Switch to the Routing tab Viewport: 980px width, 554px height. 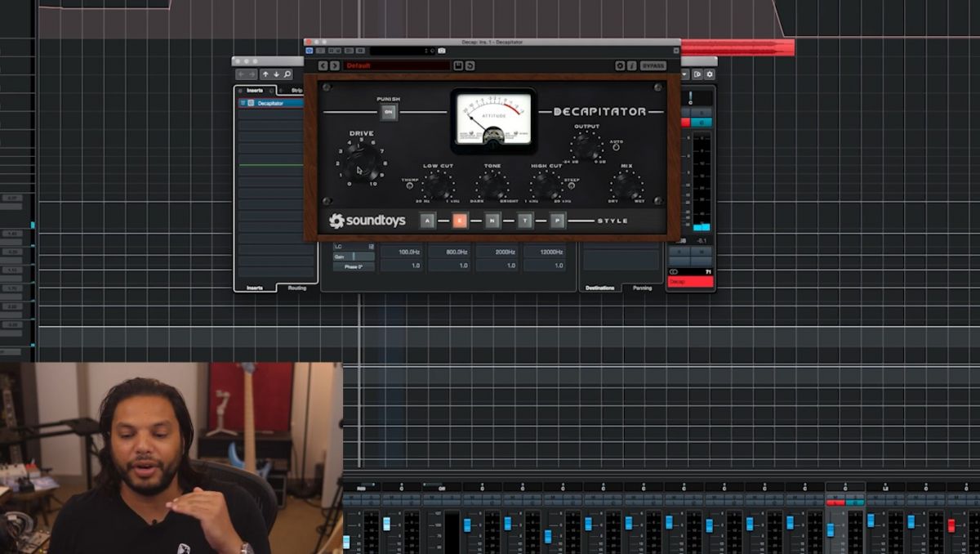pyautogui.click(x=296, y=288)
